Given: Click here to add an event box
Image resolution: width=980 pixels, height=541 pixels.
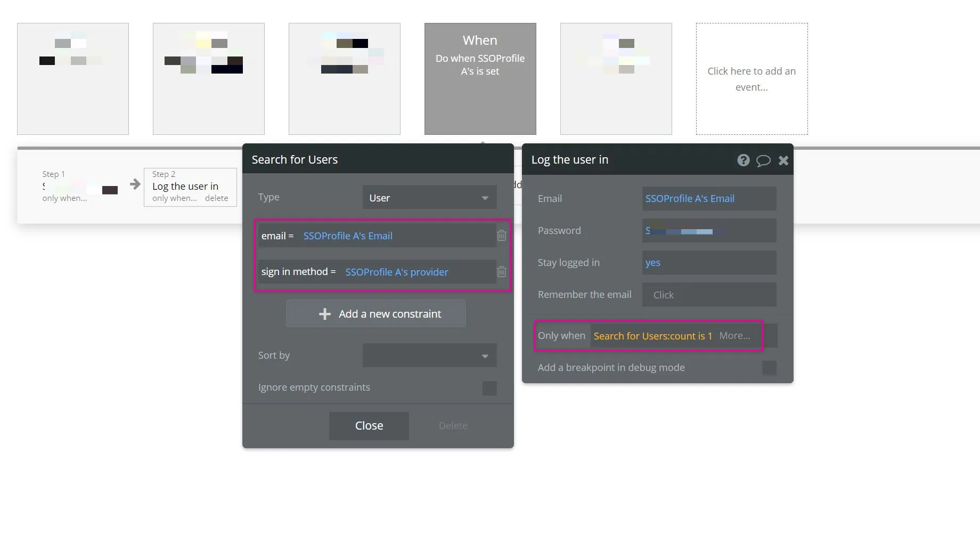Looking at the screenshot, I should (x=752, y=79).
